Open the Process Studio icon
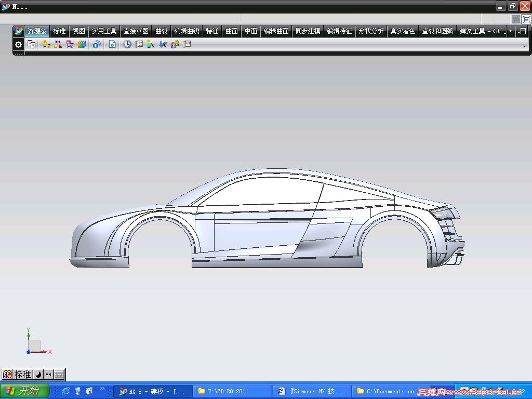 (163, 44)
